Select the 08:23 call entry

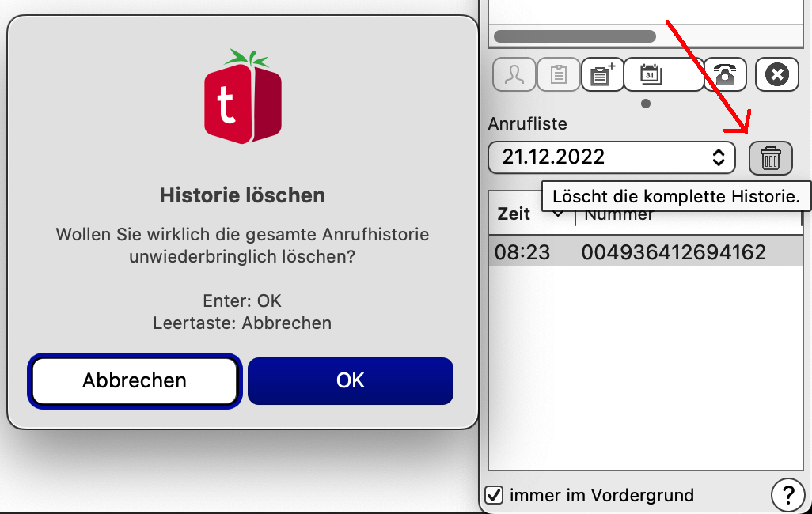point(646,252)
